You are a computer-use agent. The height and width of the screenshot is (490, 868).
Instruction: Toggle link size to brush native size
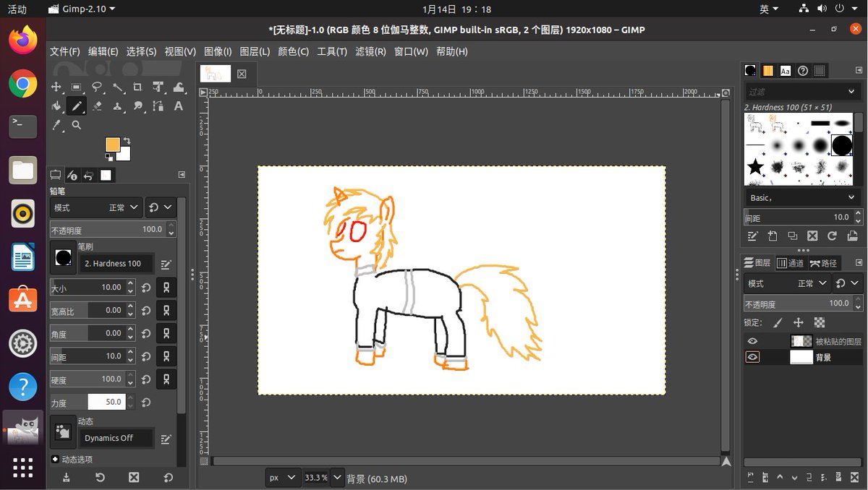(x=167, y=287)
